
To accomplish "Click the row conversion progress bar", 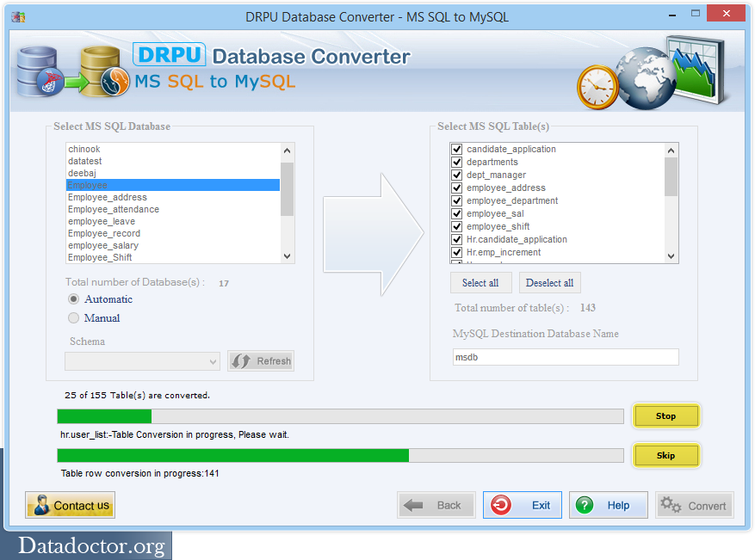I will [340, 455].
